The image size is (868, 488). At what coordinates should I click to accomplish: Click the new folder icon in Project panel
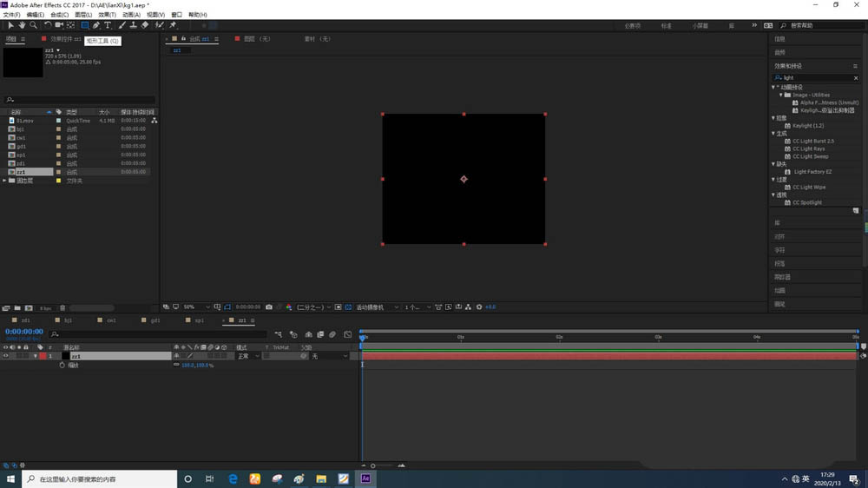tap(17, 308)
